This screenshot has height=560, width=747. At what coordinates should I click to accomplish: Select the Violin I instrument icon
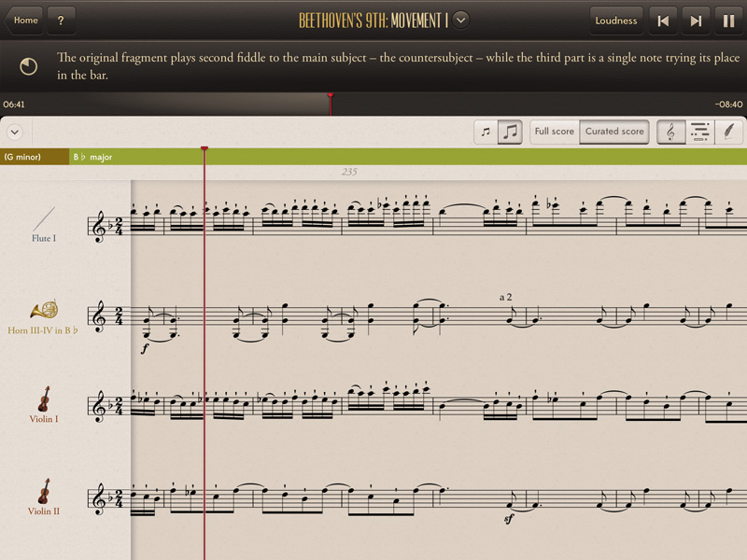[x=44, y=399]
